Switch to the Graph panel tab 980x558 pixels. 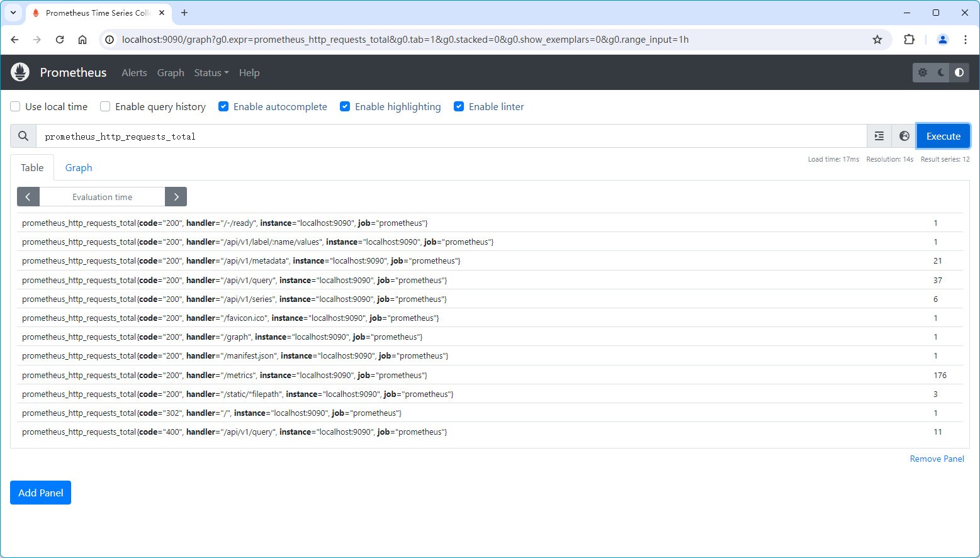pos(79,167)
